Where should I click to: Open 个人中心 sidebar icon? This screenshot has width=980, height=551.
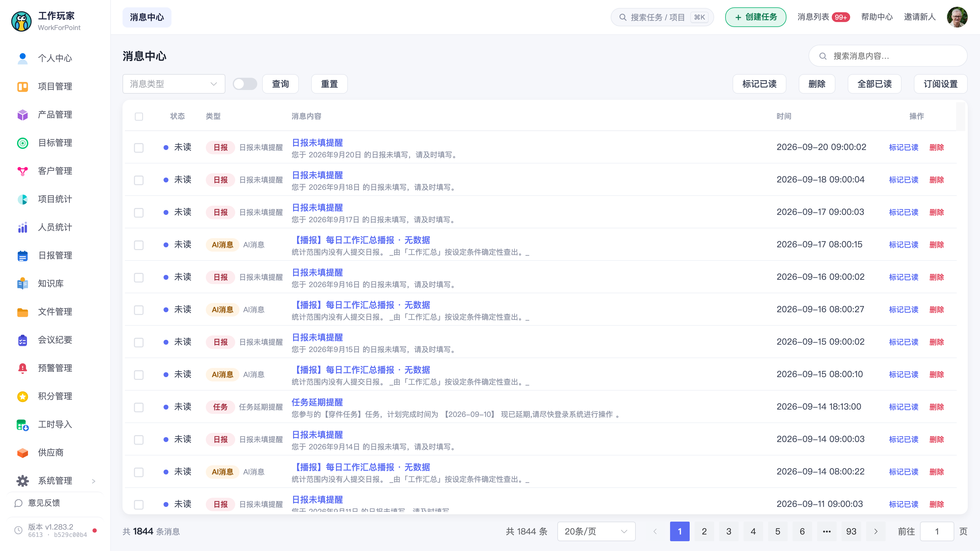22,58
